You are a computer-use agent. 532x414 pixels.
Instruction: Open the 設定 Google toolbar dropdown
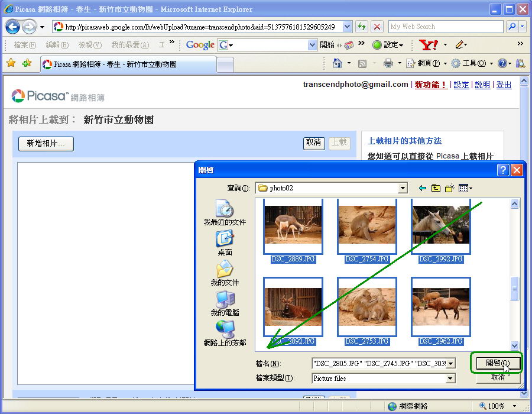click(388, 45)
